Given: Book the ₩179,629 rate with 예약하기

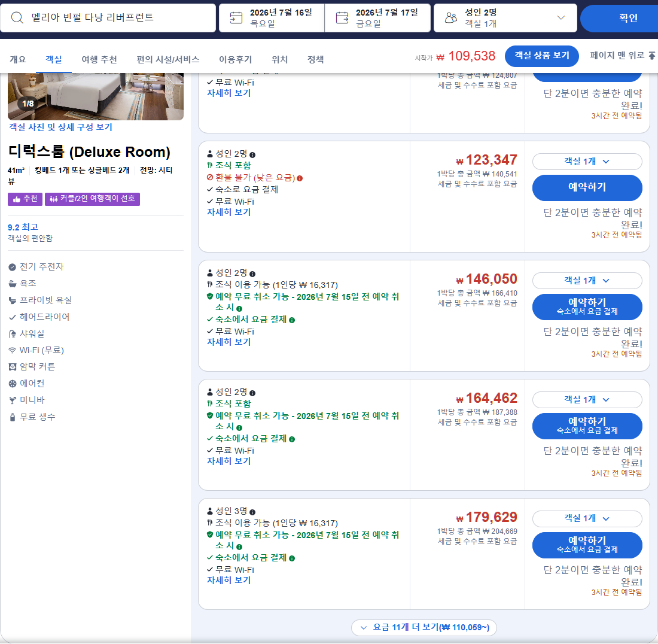Looking at the screenshot, I should [587, 545].
